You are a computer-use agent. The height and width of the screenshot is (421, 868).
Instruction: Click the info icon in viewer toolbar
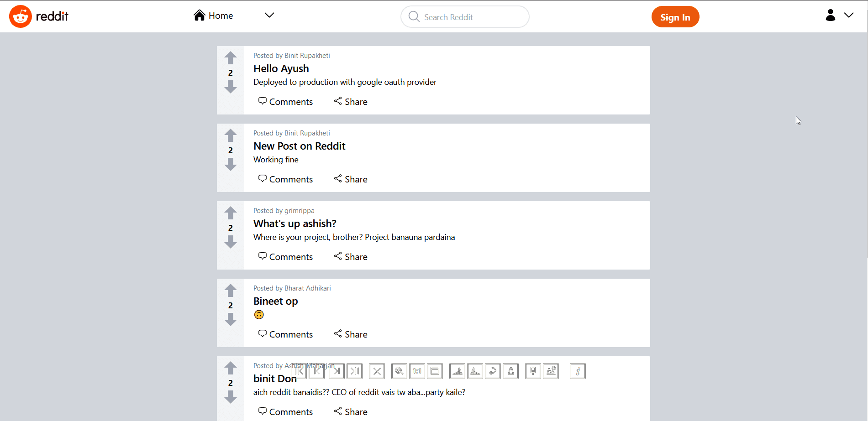coord(578,371)
